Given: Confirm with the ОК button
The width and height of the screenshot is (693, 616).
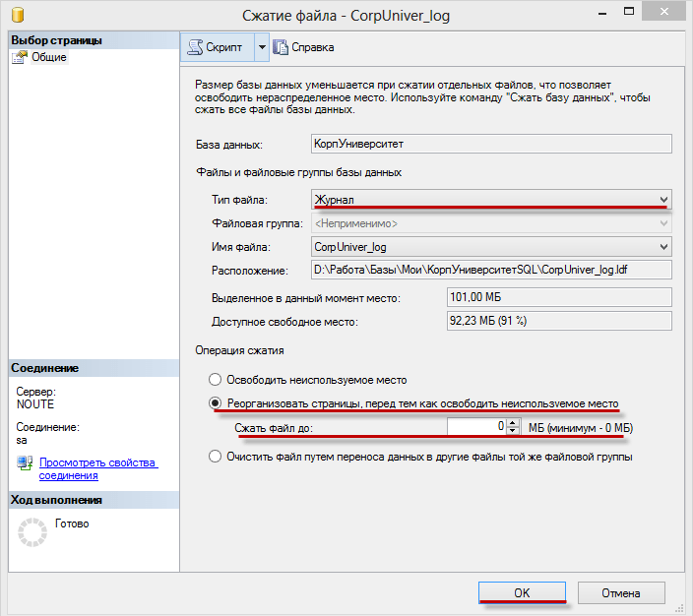Looking at the screenshot, I should coord(522,592).
